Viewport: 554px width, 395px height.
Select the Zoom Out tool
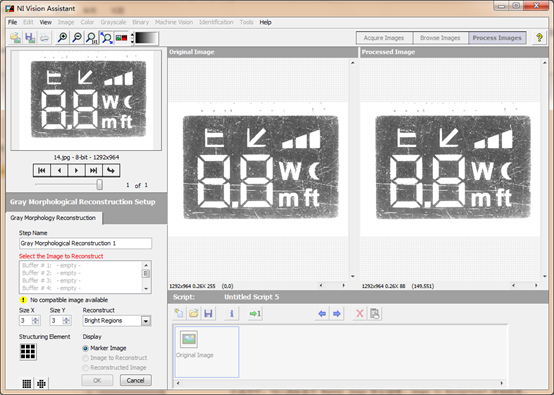pyautogui.click(x=77, y=37)
